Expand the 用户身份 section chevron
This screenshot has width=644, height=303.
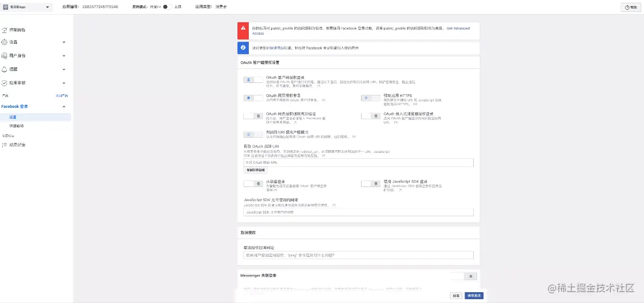point(63,55)
